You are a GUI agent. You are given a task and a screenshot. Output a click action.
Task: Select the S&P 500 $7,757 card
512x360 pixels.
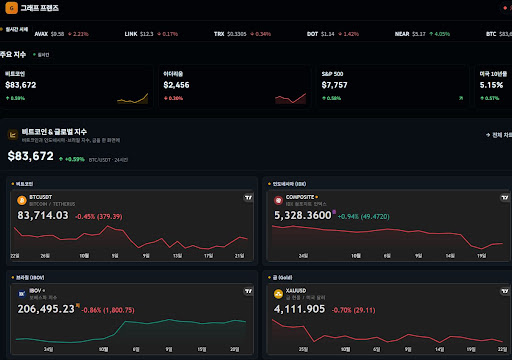pyautogui.click(x=393, y=87)
